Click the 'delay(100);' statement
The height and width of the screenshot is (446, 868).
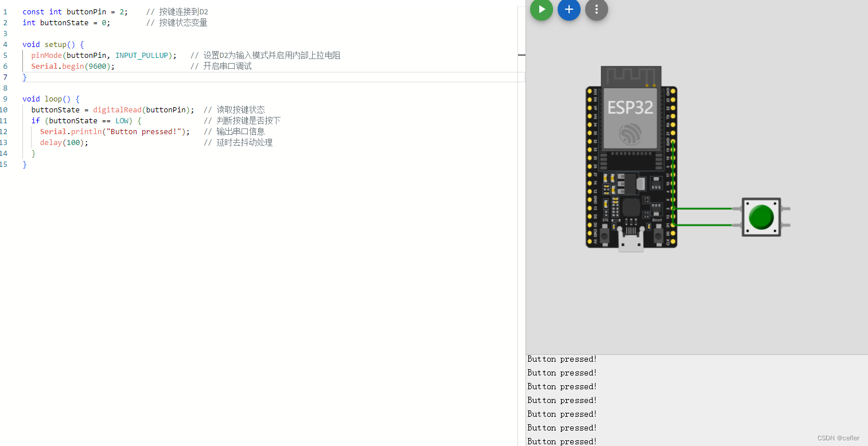pos(64,142)
